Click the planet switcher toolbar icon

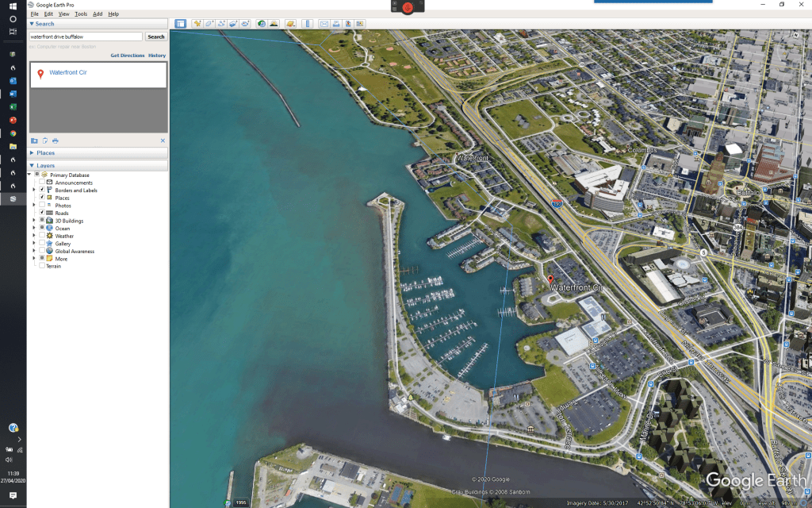(x=291, y=24)
